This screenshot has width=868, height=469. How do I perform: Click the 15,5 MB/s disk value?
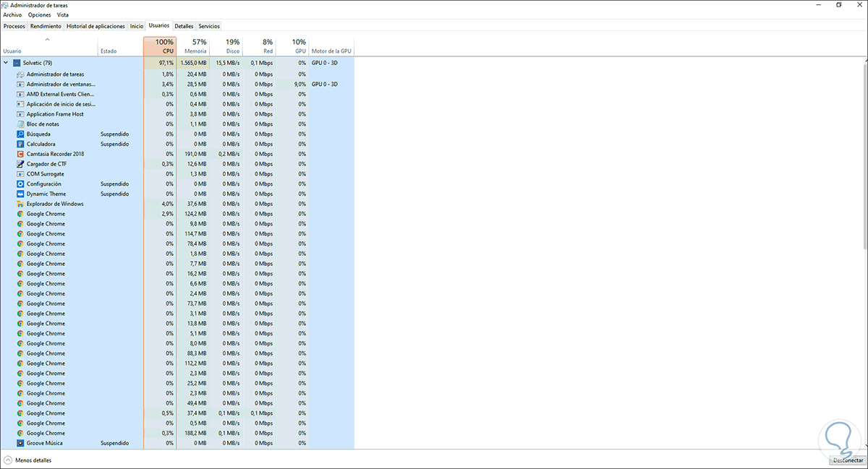click(x=227, y=63)
